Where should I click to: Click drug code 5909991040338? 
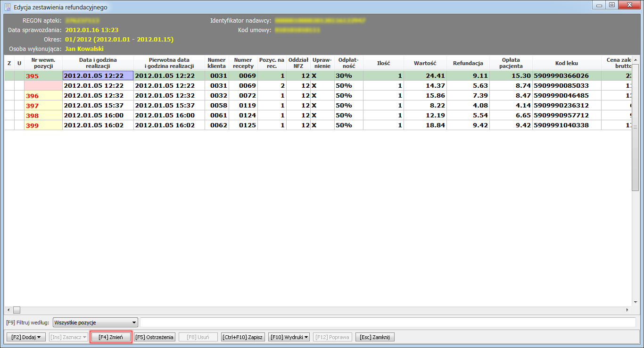point(567,125)
